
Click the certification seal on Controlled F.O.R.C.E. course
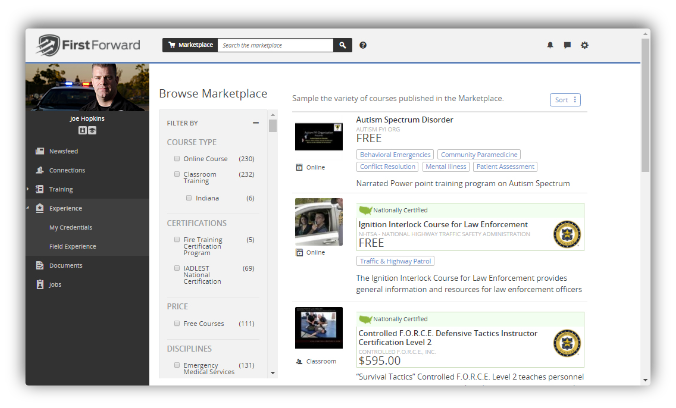pyautogui.click(x=567, y=343)
